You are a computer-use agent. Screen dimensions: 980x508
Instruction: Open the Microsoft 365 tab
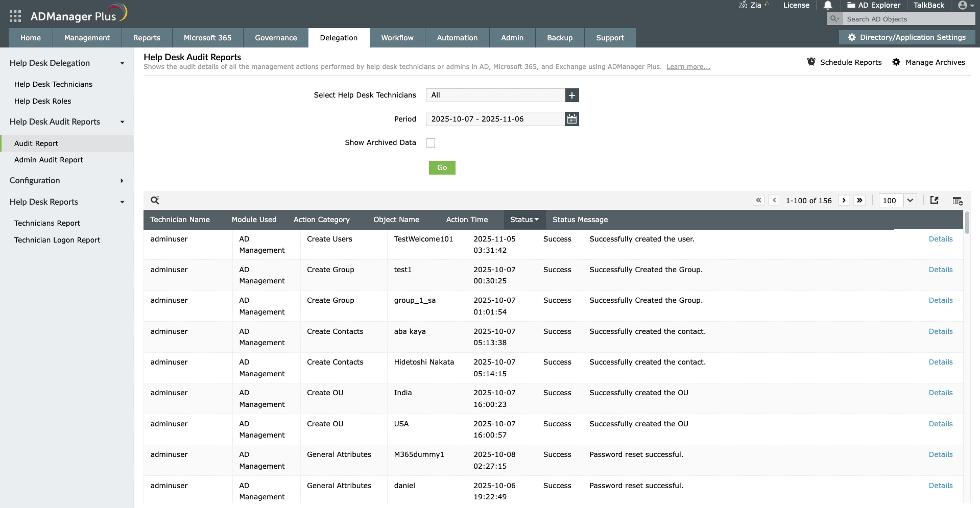(x=207, y=38)
